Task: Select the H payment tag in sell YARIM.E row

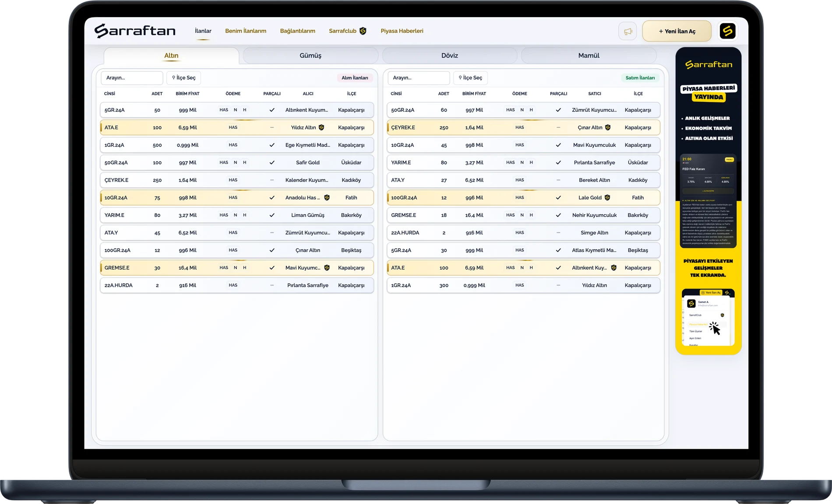Action: click(x=531, y=162)
